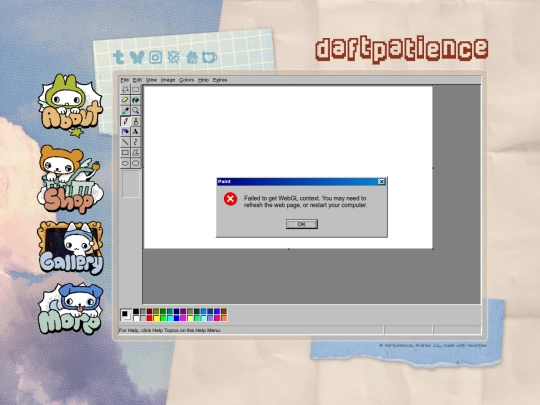This screenshot has height=405, width=540.
Task: Select the Free-Form Select tool
Action: [125, 90]
